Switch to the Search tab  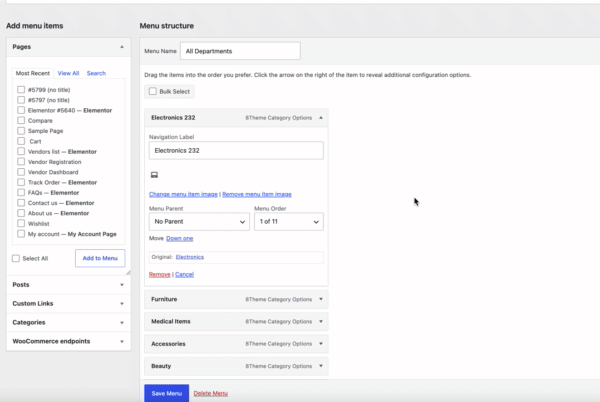click(96, 73)
